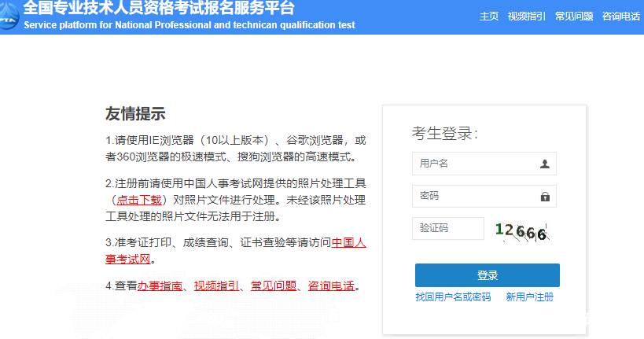This screenshot has width=644, height=339.
Task: Open red 视频指引 link in tip 4
Action: [216, 286]
